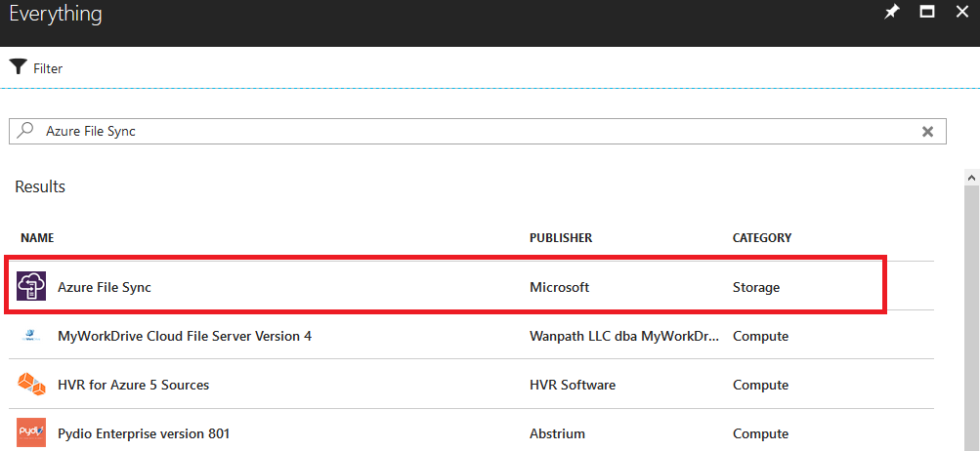Open HVR for Azure 5 Sources

pyautogui.click(x=133, y=385)
